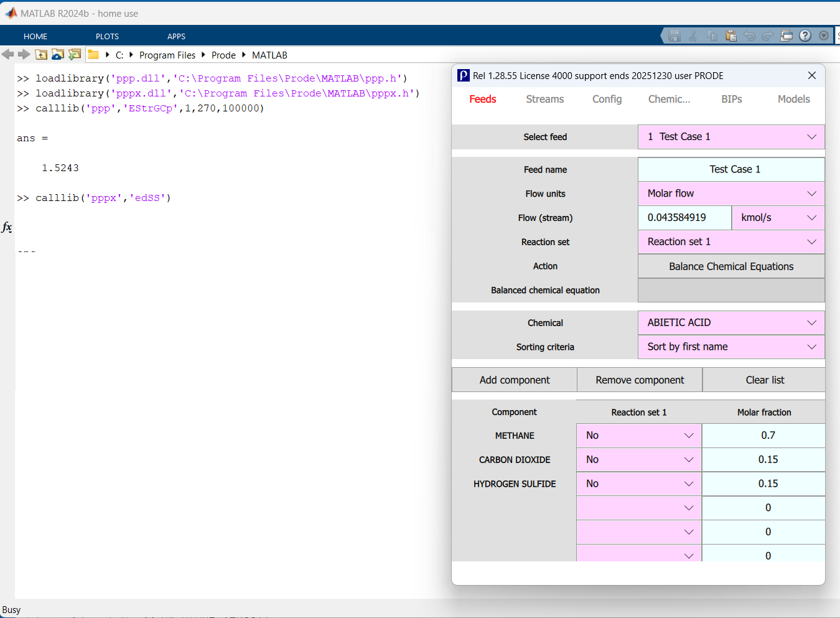This screenshot has height=618, width=840.
Task: Click the Balance Chemical Equations button
Action: pyautogui.click(x=731, y=266)
